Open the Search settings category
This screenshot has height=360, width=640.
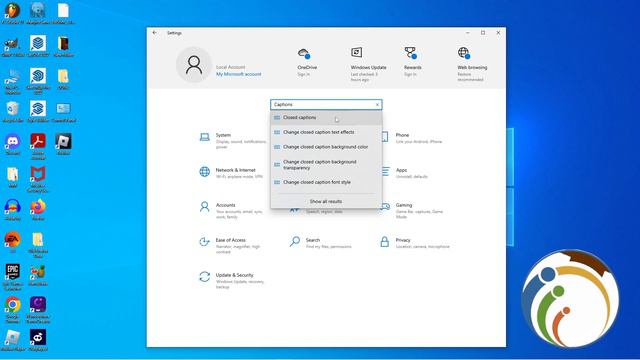[x=320, y=243]
